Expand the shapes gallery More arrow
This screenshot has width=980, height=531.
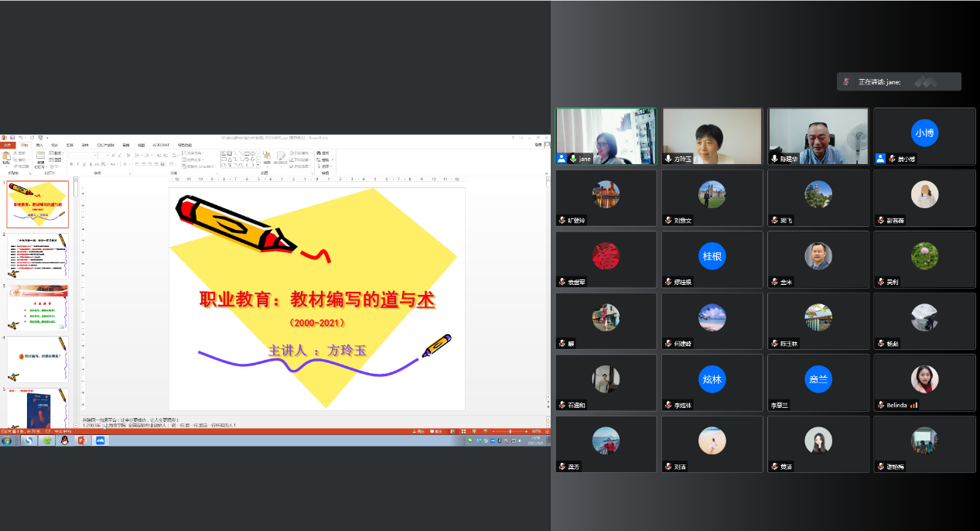[x=257, y=166]
